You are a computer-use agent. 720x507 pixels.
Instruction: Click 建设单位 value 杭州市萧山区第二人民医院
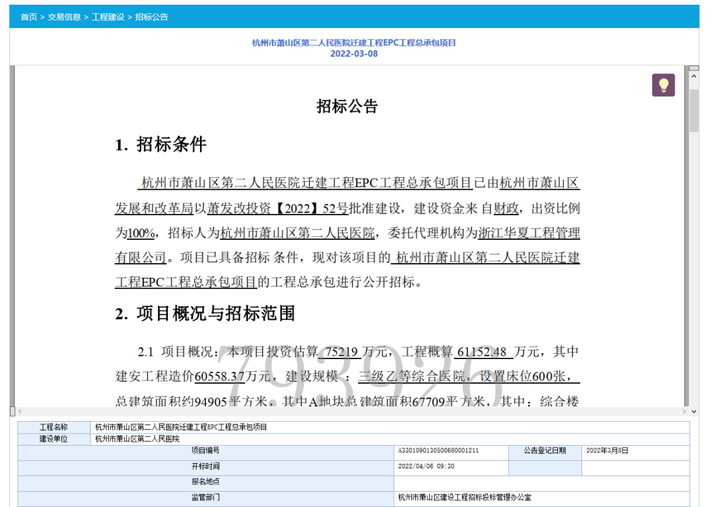click(137, 439)
